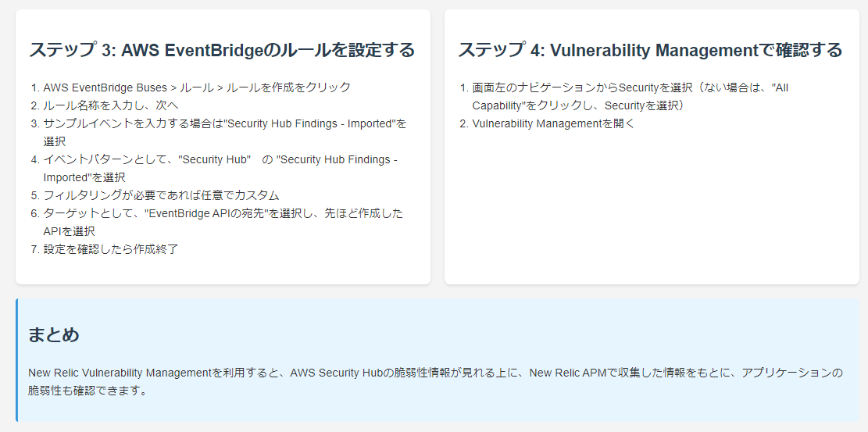Viewport: 868px width, 432px height.
Task: Click the "ルール名称を入力し、次へ" list item
Action: (111, 105)
